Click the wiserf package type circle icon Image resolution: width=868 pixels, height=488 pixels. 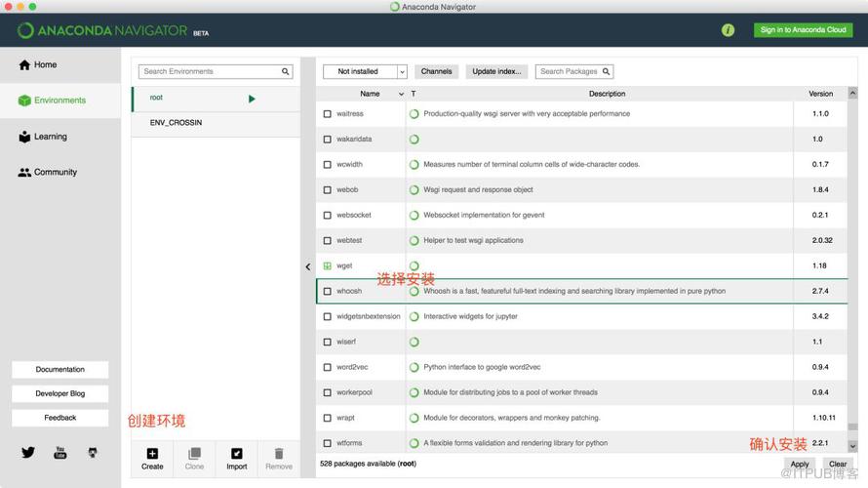coord(414,343)
